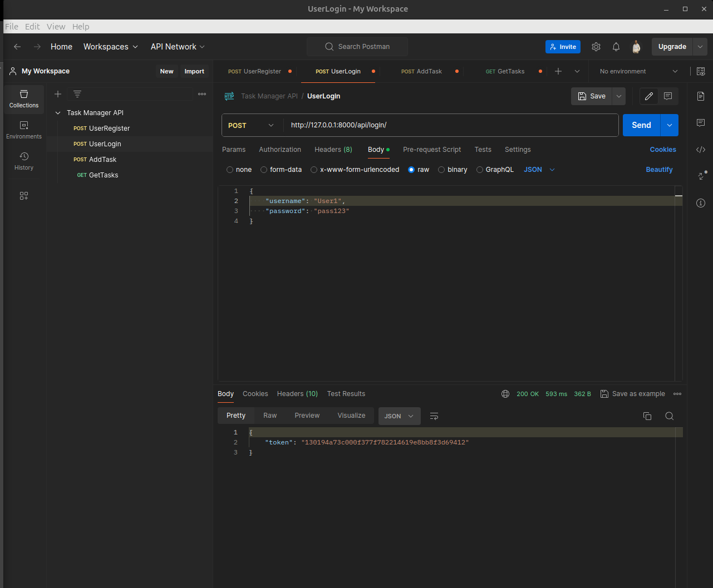The width and height of the screenshot is (713, 588).
Task: Open collections more options ellipsis
Action: click(x=202, y=94)
